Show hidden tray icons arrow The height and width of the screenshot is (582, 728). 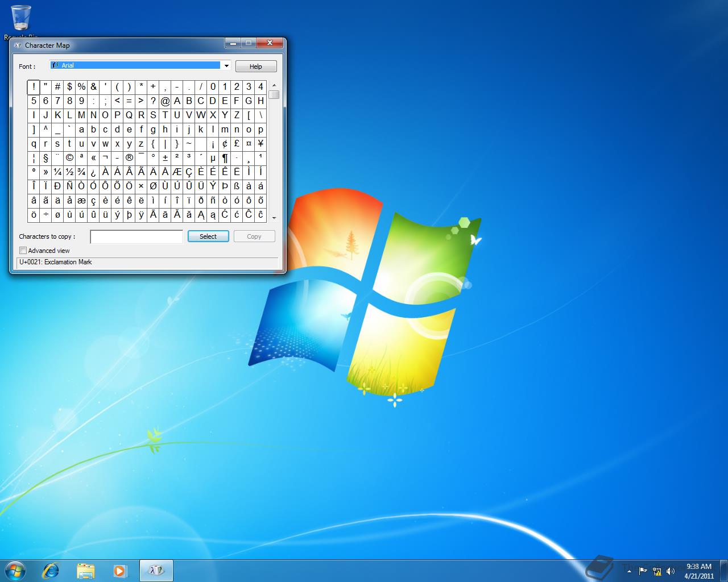[629, 571]
